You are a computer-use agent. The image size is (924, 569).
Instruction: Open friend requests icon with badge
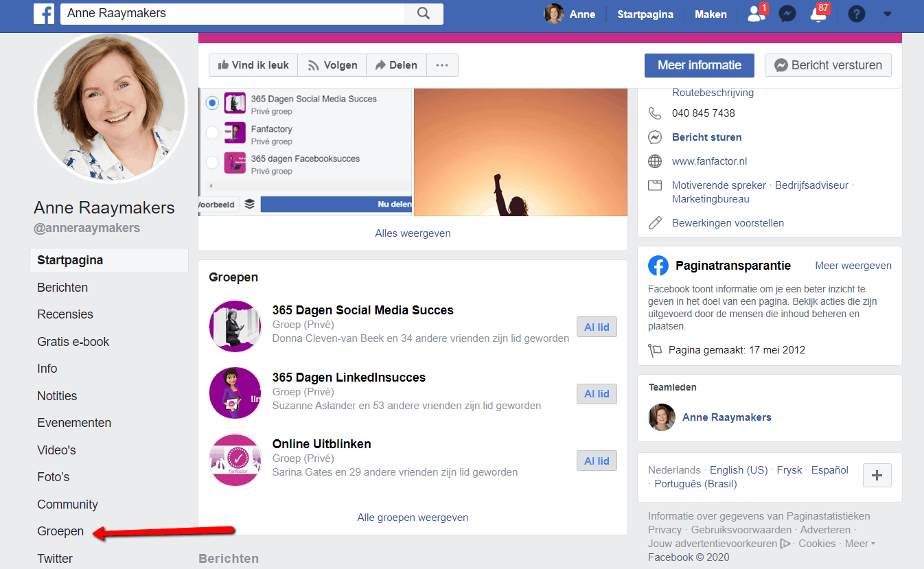756,14
